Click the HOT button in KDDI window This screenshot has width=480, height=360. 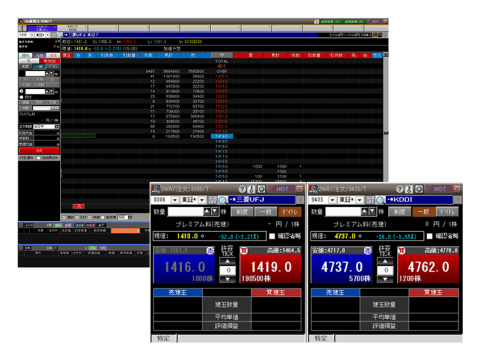coord(440,189)
